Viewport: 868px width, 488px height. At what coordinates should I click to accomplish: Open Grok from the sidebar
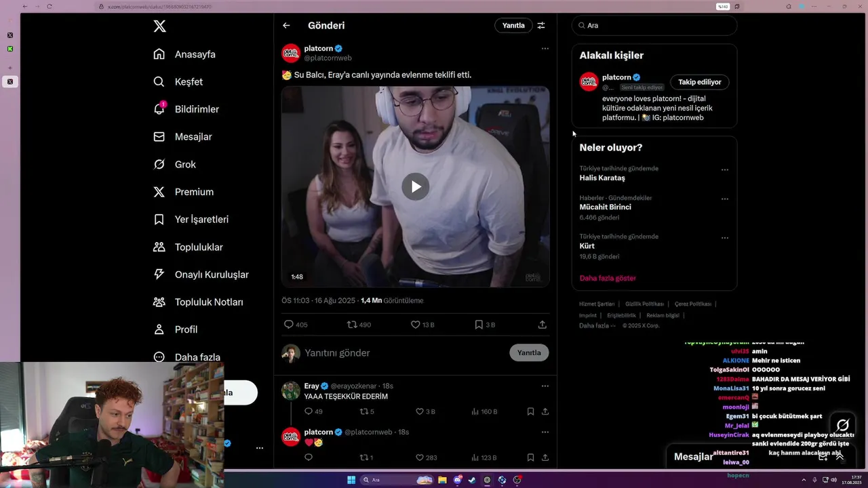tap(175, 165)
